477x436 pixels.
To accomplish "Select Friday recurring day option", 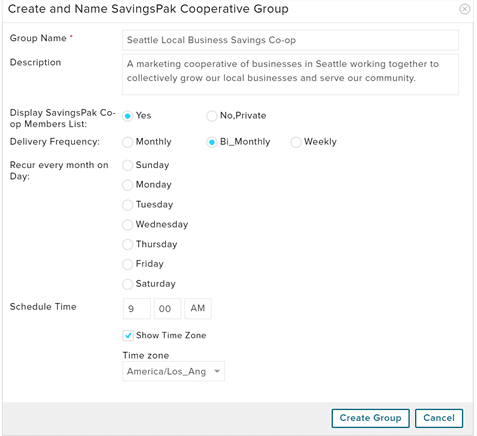I will click(x=127, y=264).
